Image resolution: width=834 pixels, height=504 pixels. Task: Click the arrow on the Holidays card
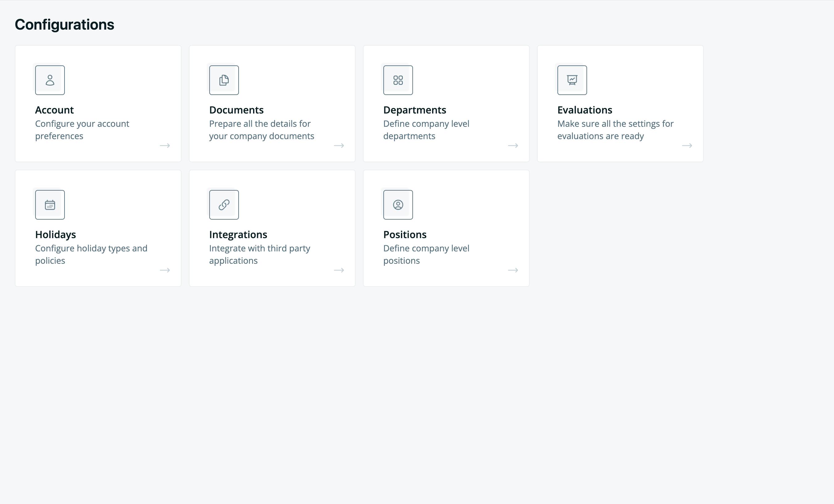tap(165, 270)
